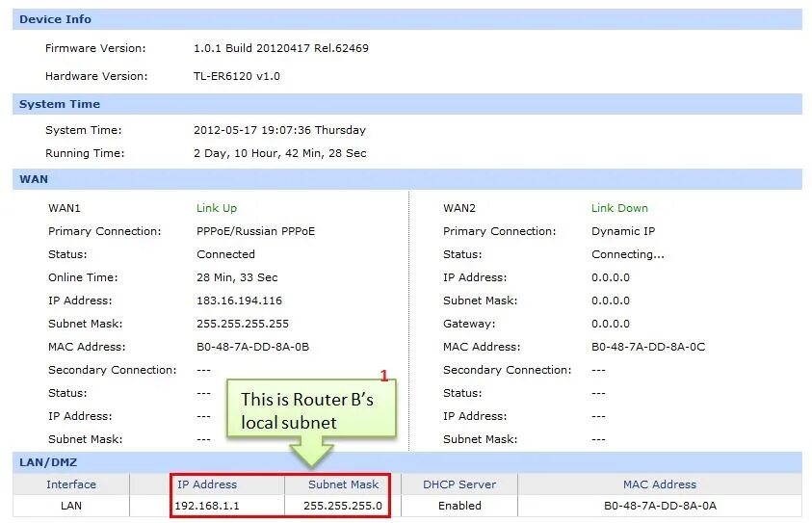
Task: Click the WAN1 label
Action: 65,208
